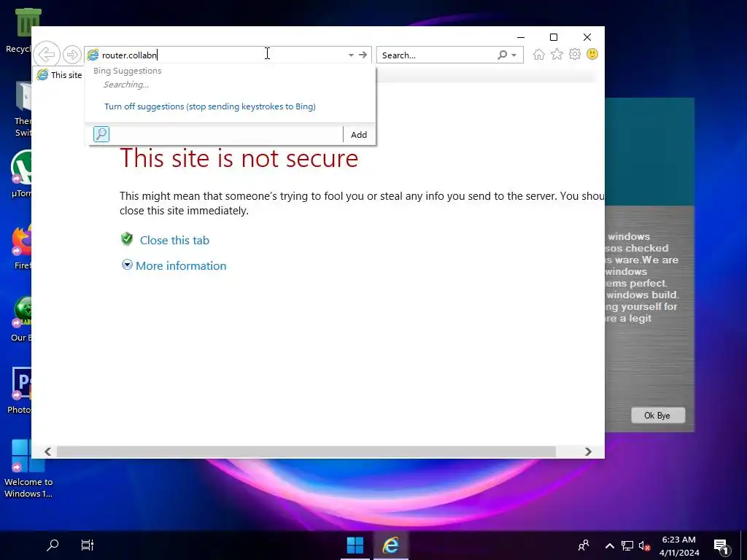This screenshot has height=560, width=747.
Task: Go back using the browser back arrow
Action: (x=47, y=54)
